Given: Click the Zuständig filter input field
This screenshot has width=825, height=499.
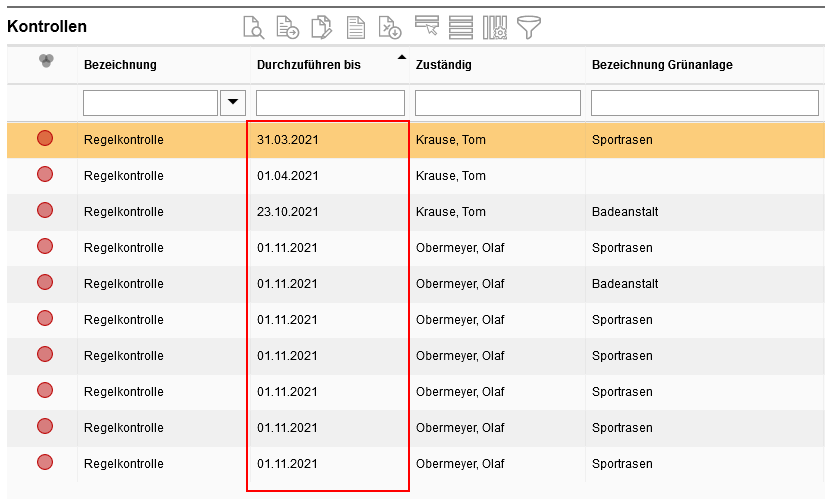Looking at the screenshot, I should click(x=497, y=103).
